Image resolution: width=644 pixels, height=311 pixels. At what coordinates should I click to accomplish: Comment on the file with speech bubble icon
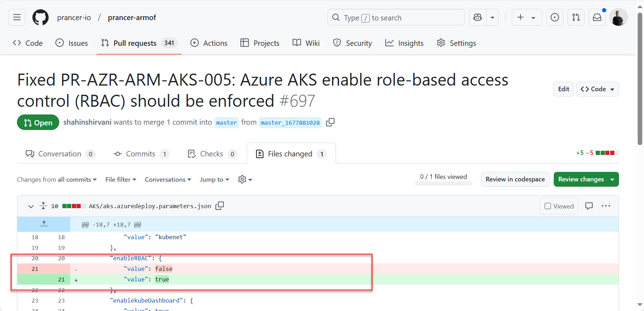pos(589,206)
